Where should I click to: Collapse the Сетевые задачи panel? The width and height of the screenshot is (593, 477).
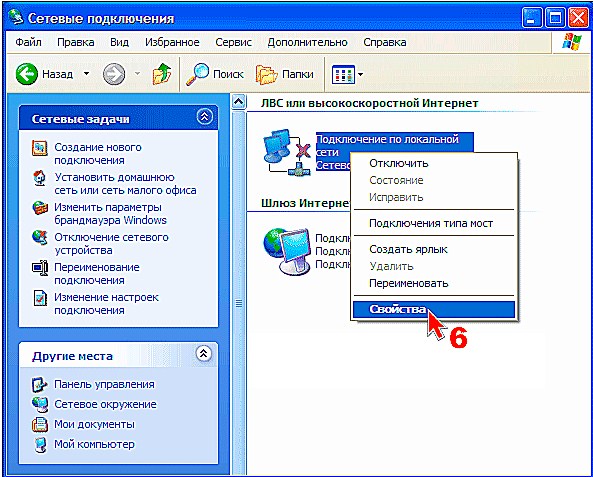pos(205,117)
